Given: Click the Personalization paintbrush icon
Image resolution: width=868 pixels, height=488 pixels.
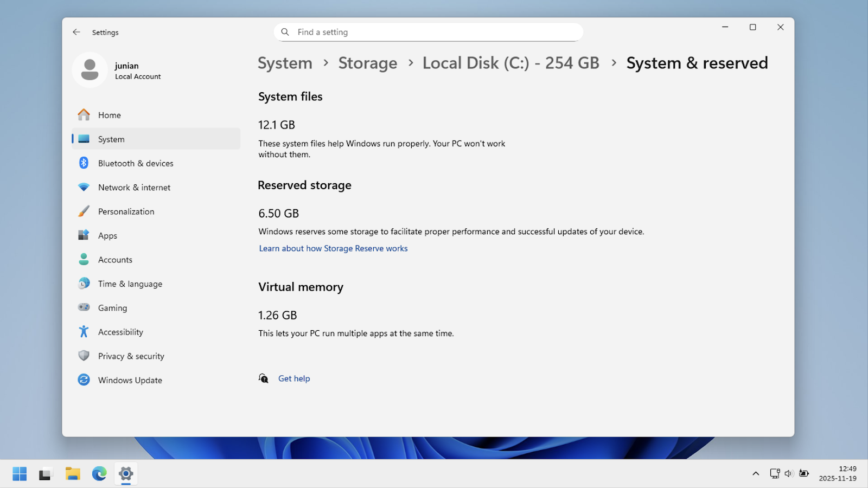Looking at the screenshot, I should click(84, 211).
